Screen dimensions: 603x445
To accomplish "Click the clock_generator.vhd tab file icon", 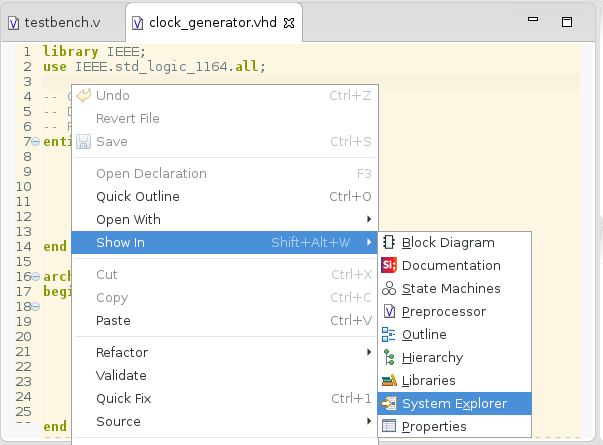I will (x=137, y=23).
